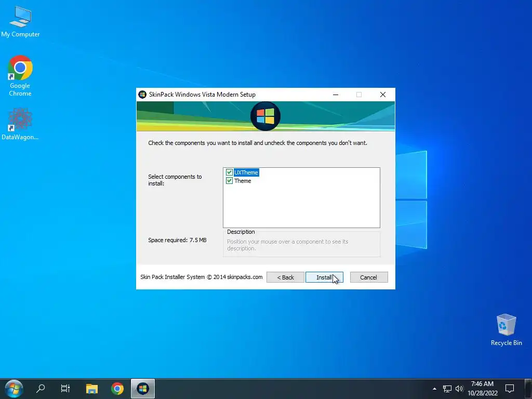Viewport: 532px width, 399px height.
Task: Go back with the < Back button
Action: pos(285,277)
